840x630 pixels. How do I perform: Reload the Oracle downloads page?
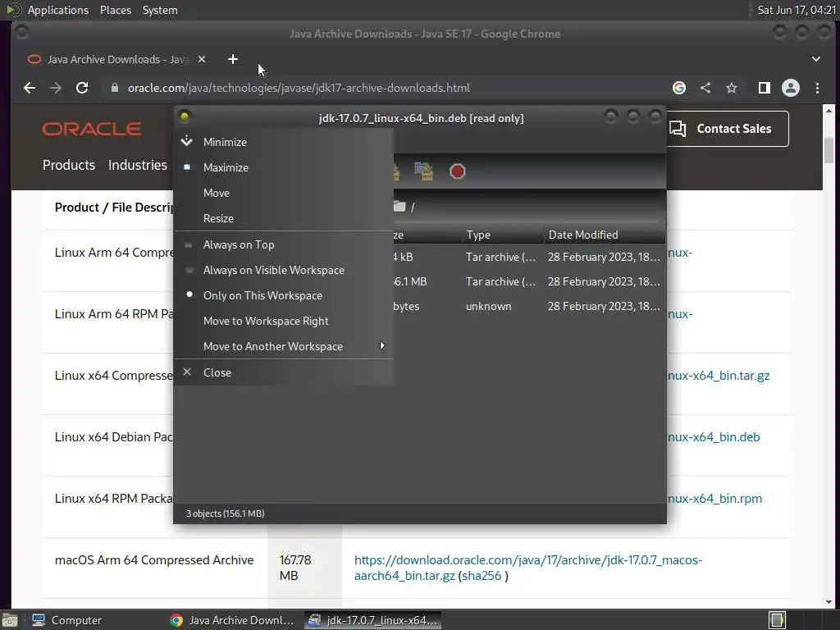[82, 88]
